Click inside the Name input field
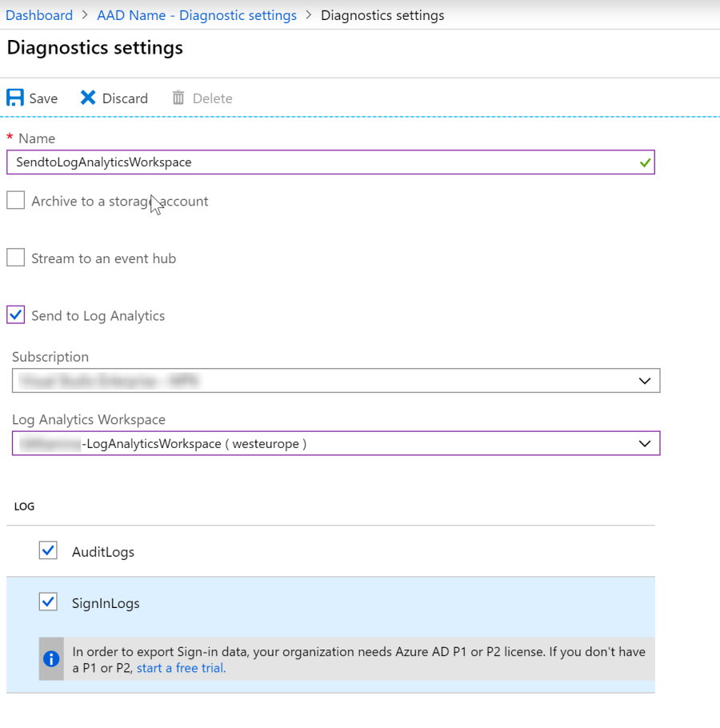Viewport: 720px width, 728px height. click(x=320, y=162)
